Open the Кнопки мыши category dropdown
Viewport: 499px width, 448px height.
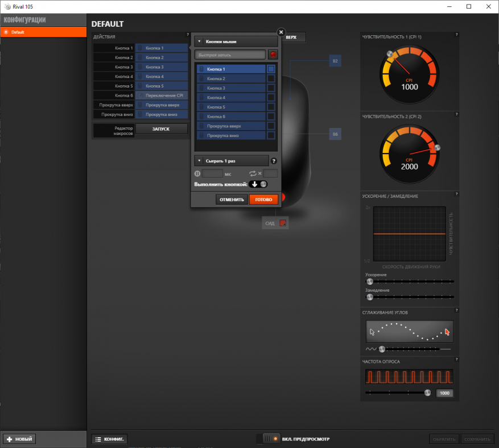click(236, 42)
